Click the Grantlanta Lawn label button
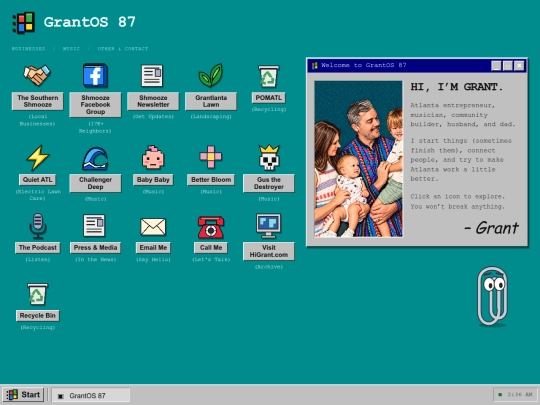The height and width of the screenshot is (405, 540). (211, 101)
